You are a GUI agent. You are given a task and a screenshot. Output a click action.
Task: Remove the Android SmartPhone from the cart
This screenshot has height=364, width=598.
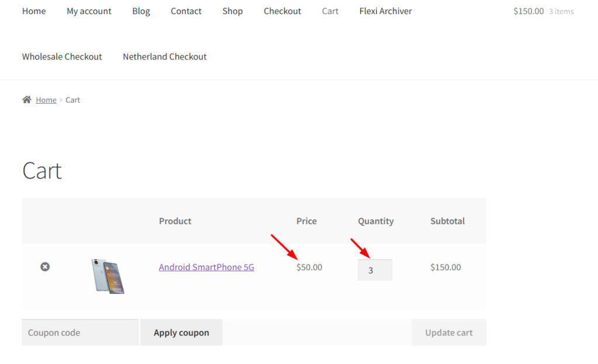[45, 267]
